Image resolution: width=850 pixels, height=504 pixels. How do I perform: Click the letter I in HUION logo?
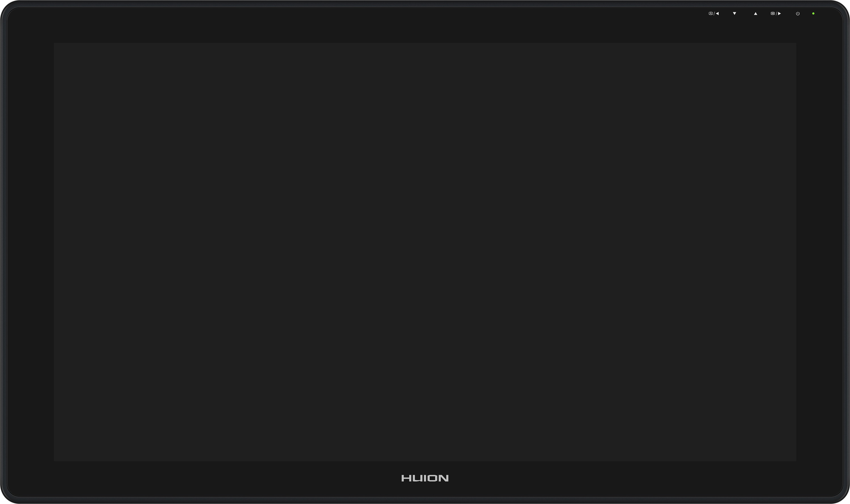point(425,478)
